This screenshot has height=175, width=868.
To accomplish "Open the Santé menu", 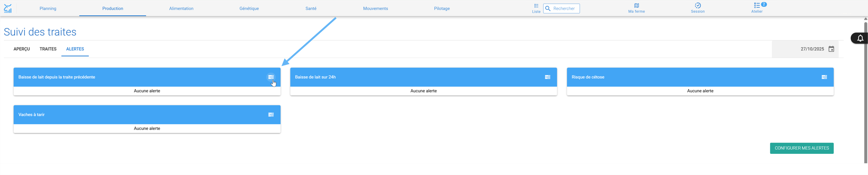I will pyautogui.click(x=311, y=8).
